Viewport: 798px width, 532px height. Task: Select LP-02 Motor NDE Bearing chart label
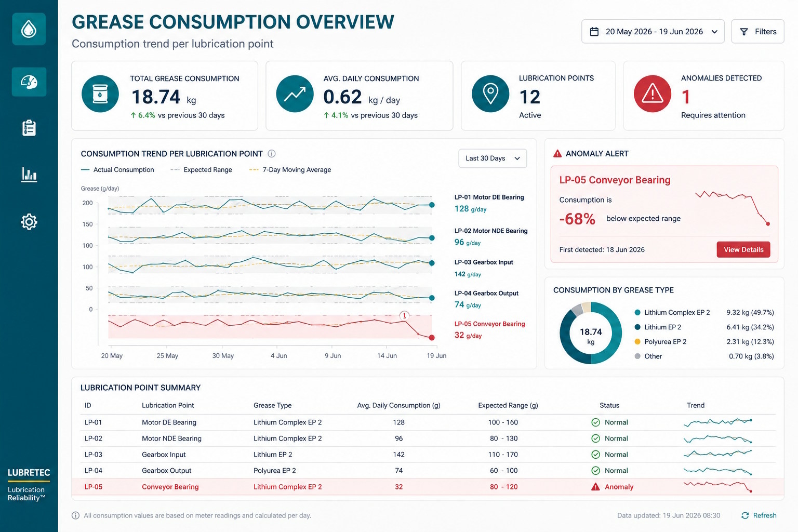[491, 231]
